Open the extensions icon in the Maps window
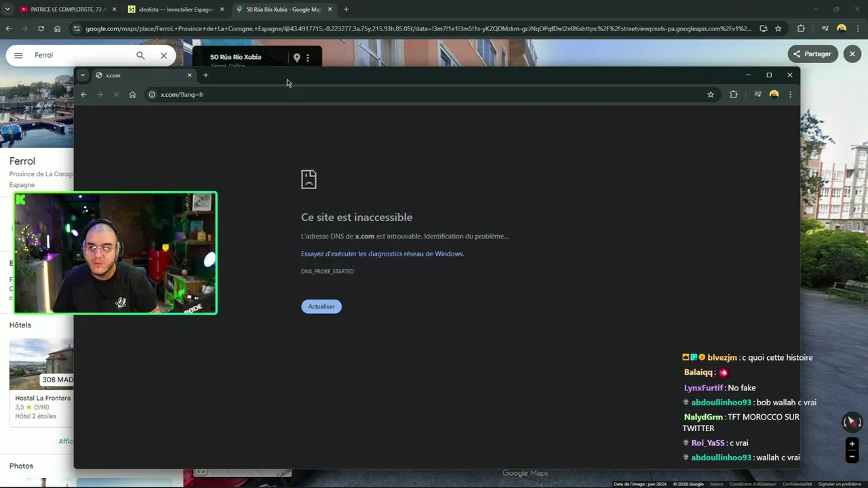The width and height of the screenshot is (868, 488). tap(801, 28)
